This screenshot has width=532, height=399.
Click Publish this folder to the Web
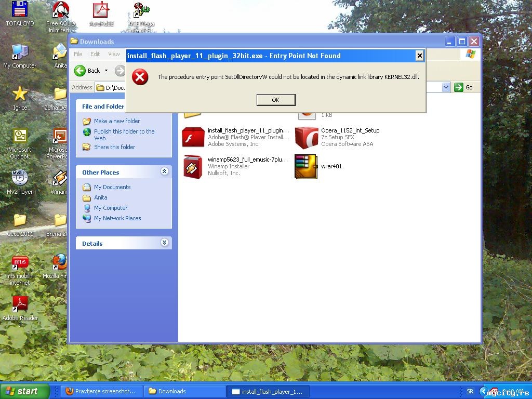point(124,135)
